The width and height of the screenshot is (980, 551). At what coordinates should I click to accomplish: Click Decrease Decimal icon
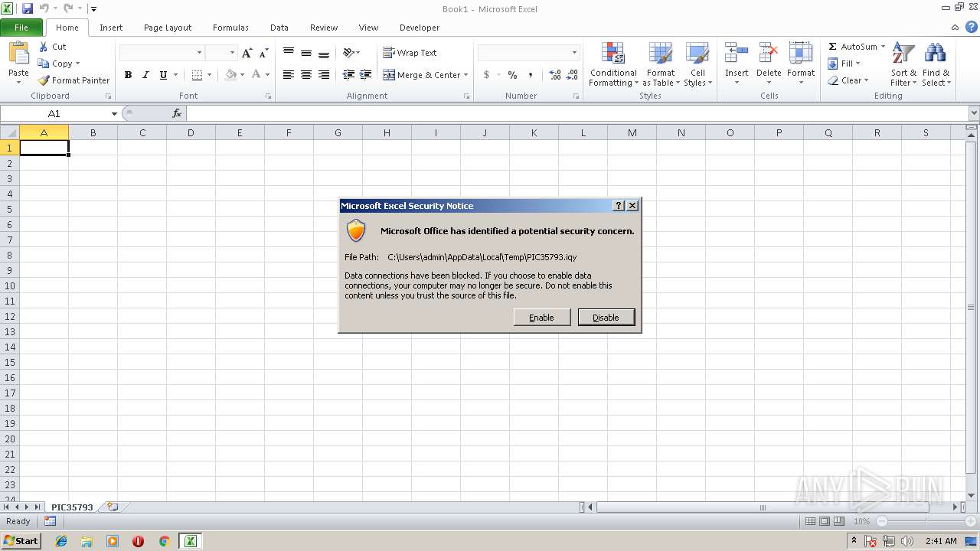pyautogui.click(x=573, y=75)
